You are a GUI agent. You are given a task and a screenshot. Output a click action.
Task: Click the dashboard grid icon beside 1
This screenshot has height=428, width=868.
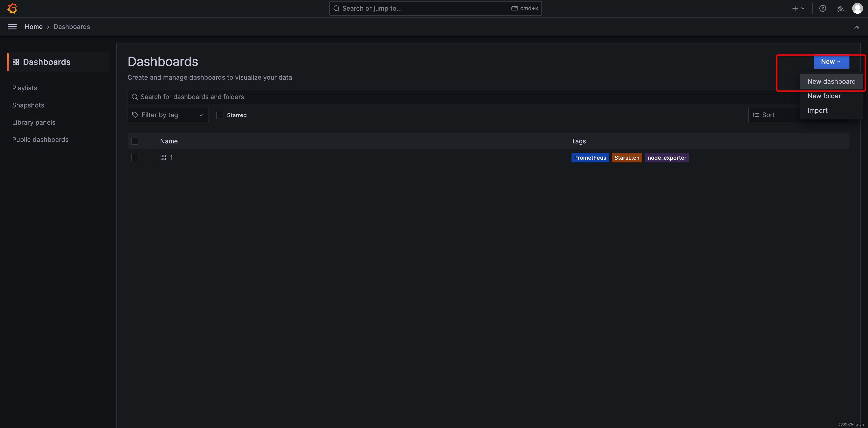pos(163,157)
